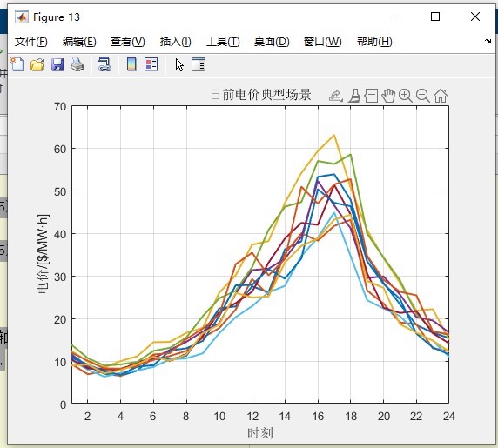Click the light blue curve's peak at hour 17
Image resolution: width=498 pixels, height=448 pixels.
click(x=334, y=212)
